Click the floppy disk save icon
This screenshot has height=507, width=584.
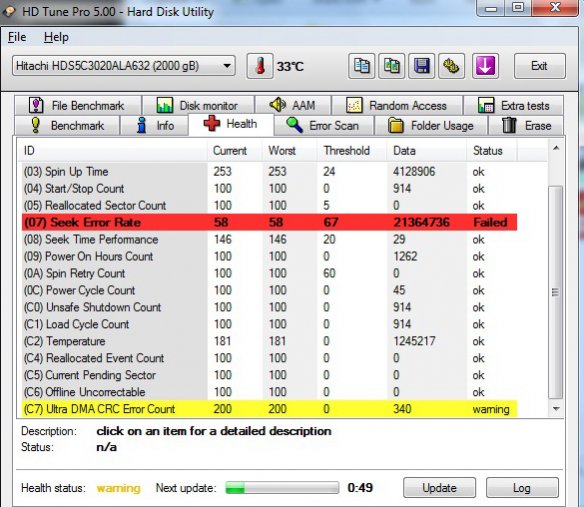(x=422, y=66)
